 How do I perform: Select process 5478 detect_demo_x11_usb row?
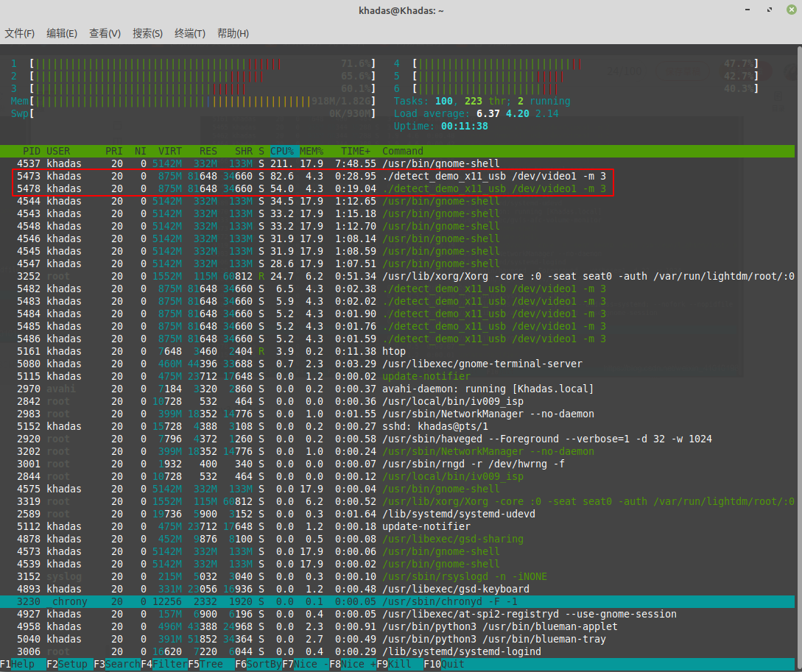click(398, 188)
